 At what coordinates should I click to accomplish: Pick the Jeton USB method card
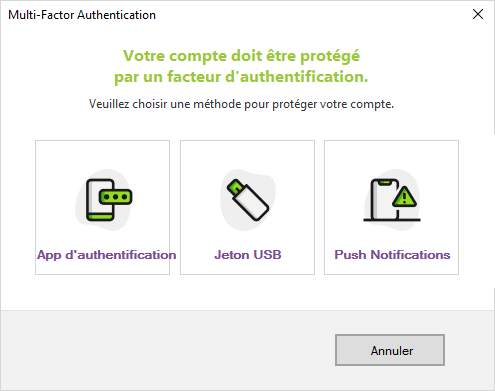pos(247,207)
